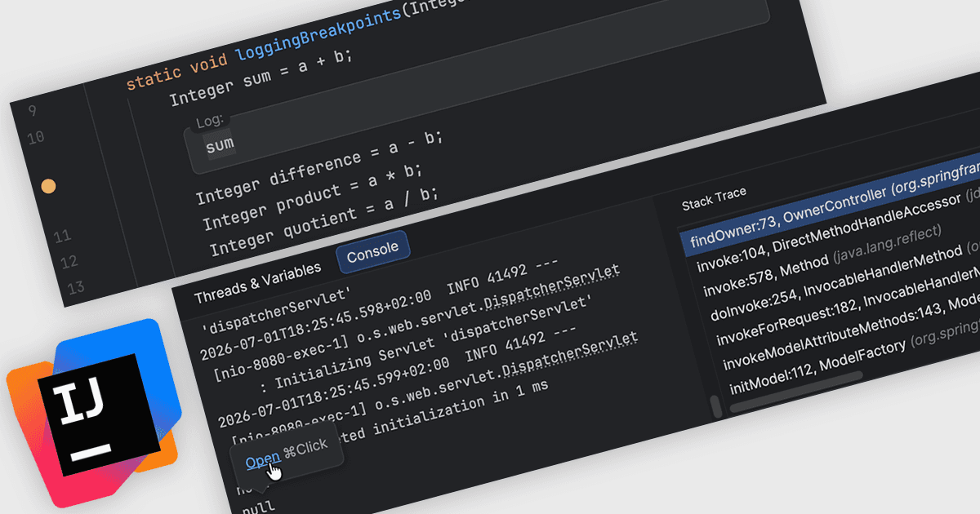Screen dimensions: 980x514
Task: Switch to the Console tab
Action: pyautogui.click(x=372, y=251)
